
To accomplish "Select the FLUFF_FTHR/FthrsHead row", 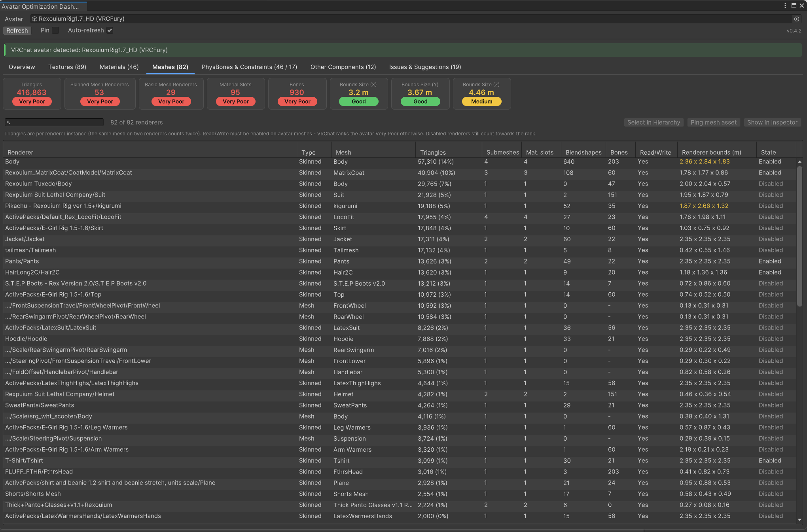I will click(x=400, y=472).
